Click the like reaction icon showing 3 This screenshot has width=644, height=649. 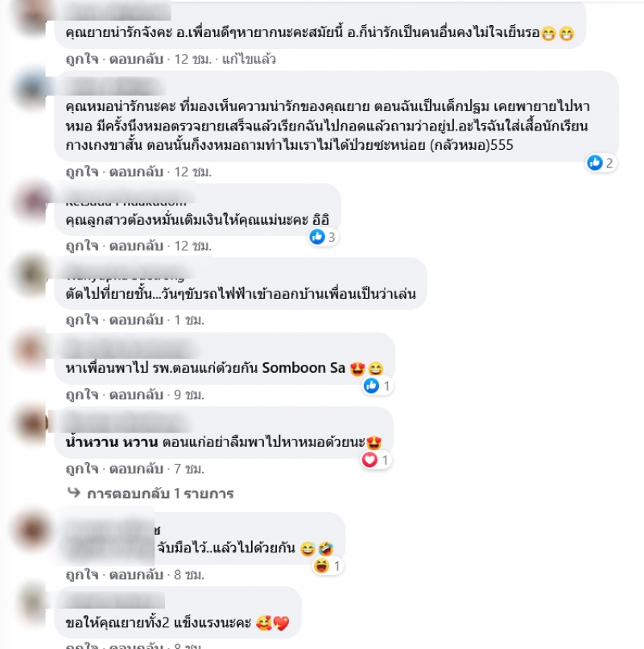[x=317, y=237]
